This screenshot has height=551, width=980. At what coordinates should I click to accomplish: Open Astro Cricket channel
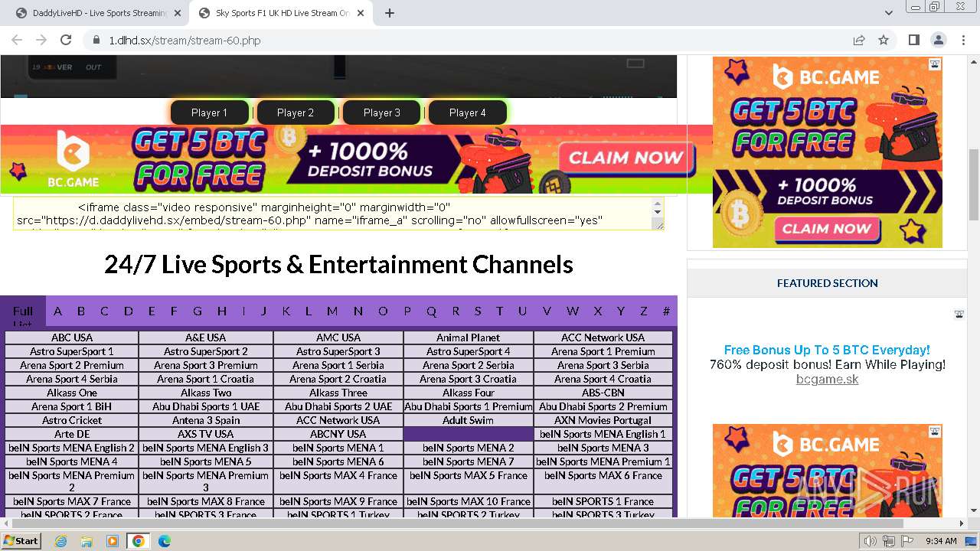pos(72,420)
